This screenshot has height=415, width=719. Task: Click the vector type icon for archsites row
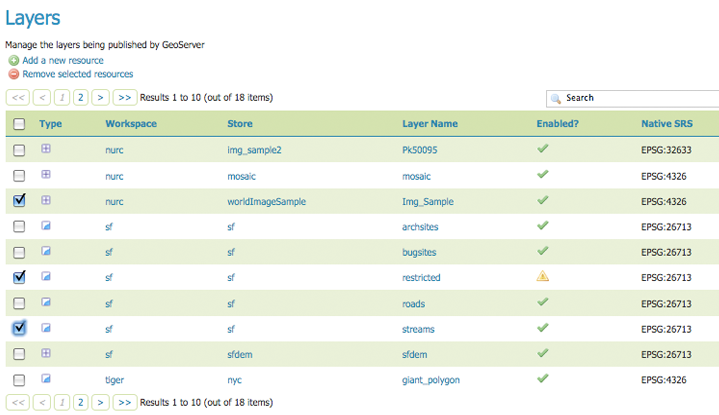tap(46, 226)
